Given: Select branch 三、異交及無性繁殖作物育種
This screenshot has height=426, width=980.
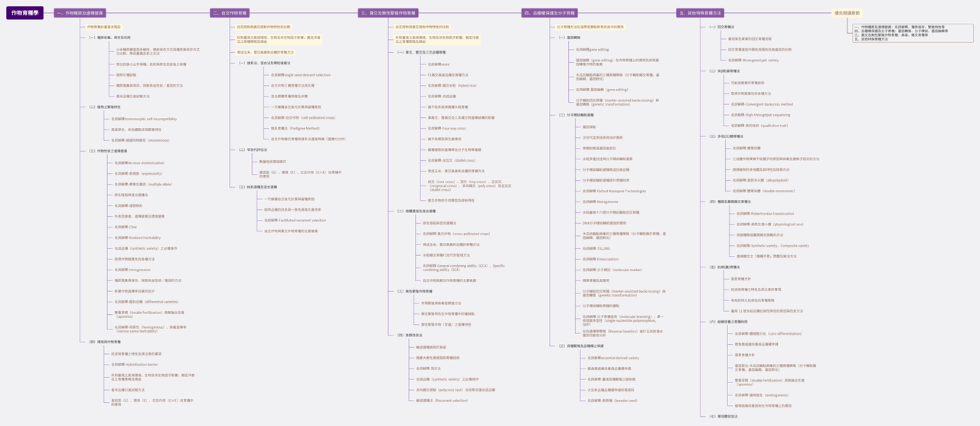Looking at the screenshot, I should point(389,13).
